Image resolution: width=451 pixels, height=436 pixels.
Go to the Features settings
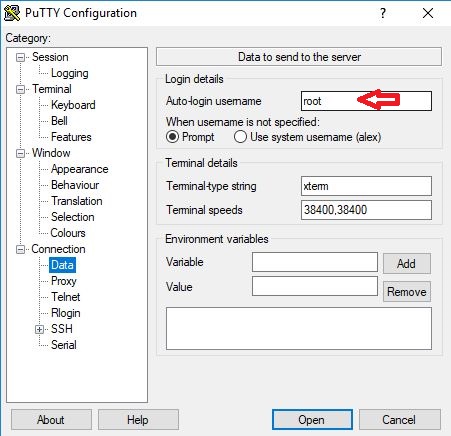pos(71,137)
